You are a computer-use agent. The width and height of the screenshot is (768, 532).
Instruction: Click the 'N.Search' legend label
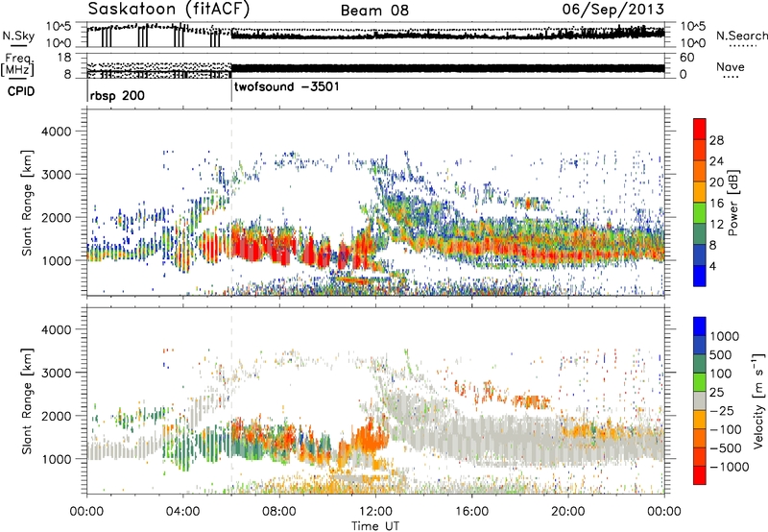pos(741,36)
